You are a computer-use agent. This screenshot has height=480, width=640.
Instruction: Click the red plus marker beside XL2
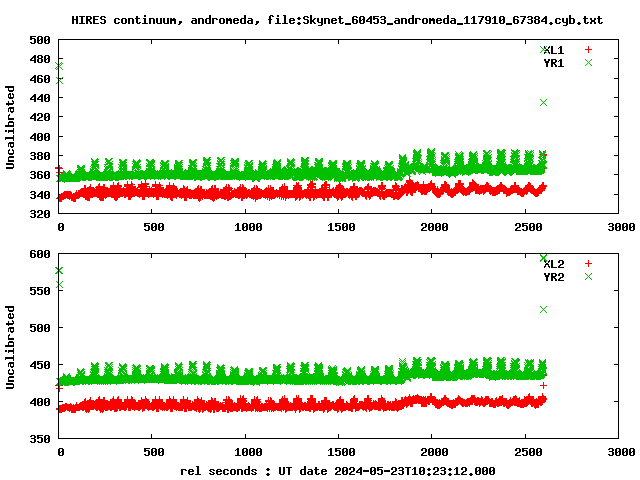(x=588, y=264)
